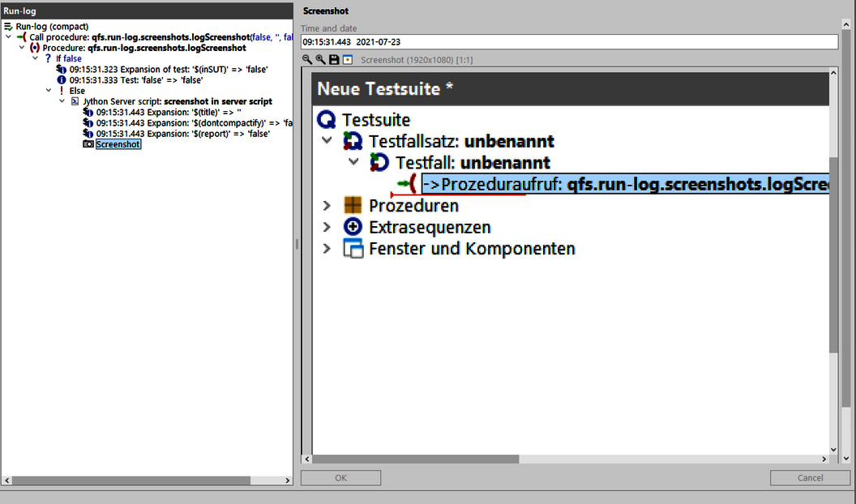Click the info icon for Test 'false' entry
The image size is (856, 504).
click(62, 80)
